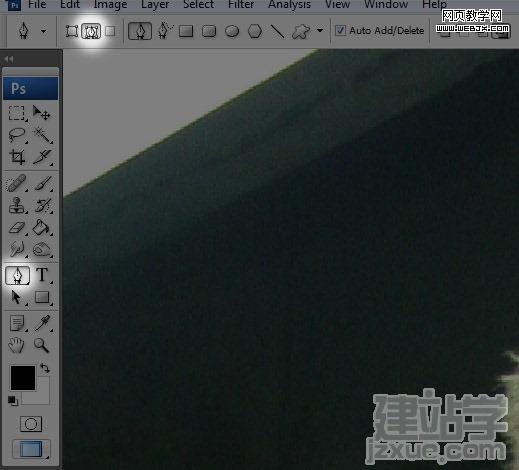Collapse the toolbox using double arrows
Viewport: 519px width, 470px height.
[9, 59]
